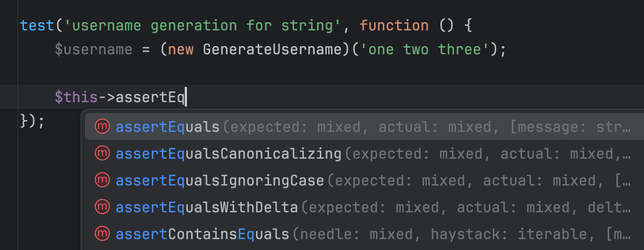Pick the assertEqualsIgnoringCase suggestion
Viewport: 644px width, 250px height.
click(220, 181)
